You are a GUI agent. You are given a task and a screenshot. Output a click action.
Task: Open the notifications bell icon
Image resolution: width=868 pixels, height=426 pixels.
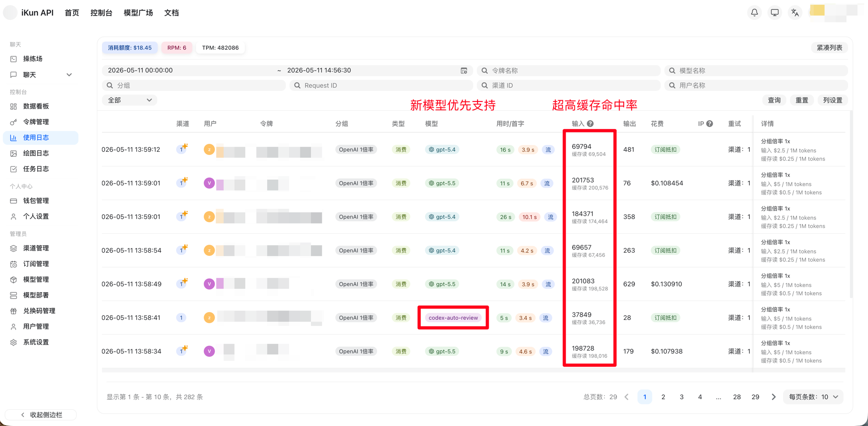[x=754, y=12]
